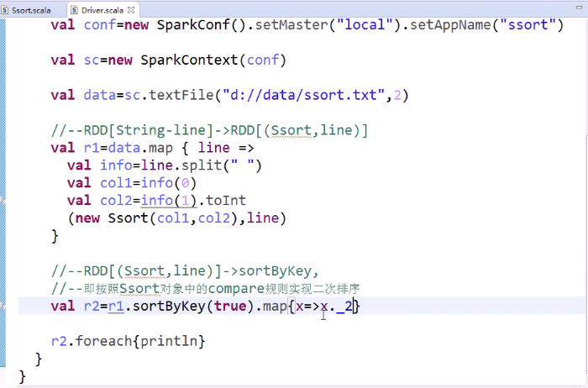588x388 pixels.
Task: Click the col1 variable in val col1=info(0)
Action: pos(116,183)
